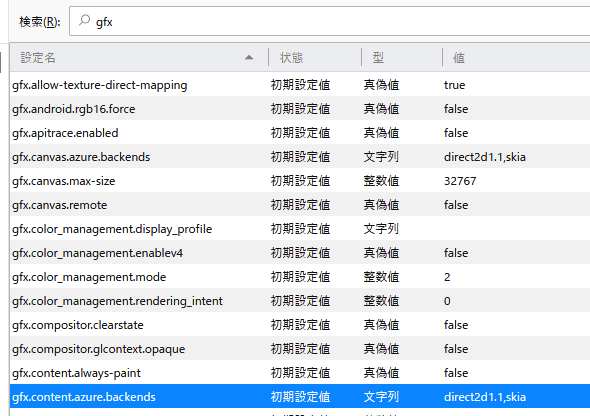Image resolution: width=590 pixels, height=416 pixels.
Task: Select gfx.canvas.max-size preference row
Action: [x=300, y=181]
